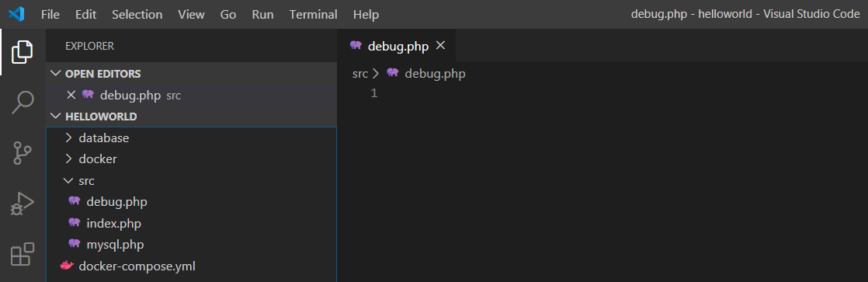Open mysql.php in the file tree
Viewport: 868px width, 282px height.
click(191, 245)
